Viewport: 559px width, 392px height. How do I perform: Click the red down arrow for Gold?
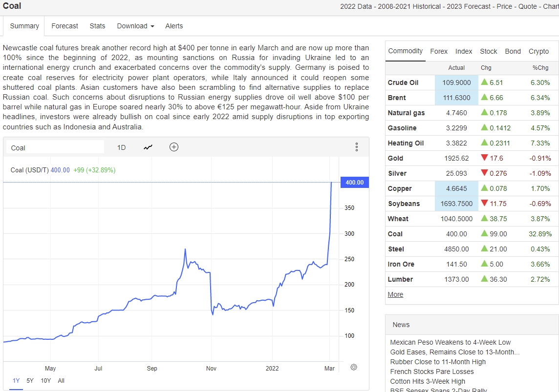coord(484,158)
